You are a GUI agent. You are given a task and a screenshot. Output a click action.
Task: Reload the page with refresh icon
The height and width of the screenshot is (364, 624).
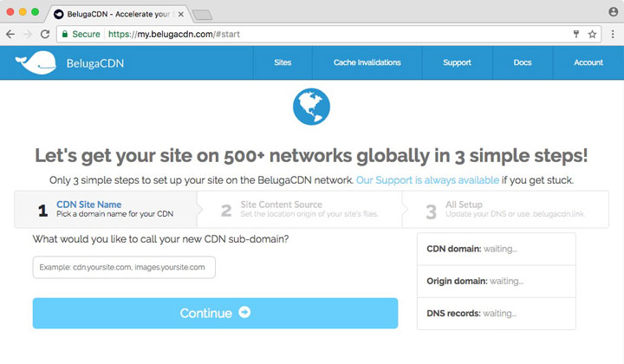pos(45,34)
